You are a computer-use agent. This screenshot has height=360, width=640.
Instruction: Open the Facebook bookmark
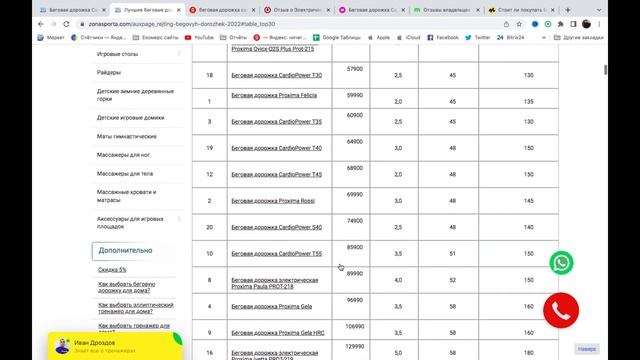pyautogui.click(x=443, y=38)
